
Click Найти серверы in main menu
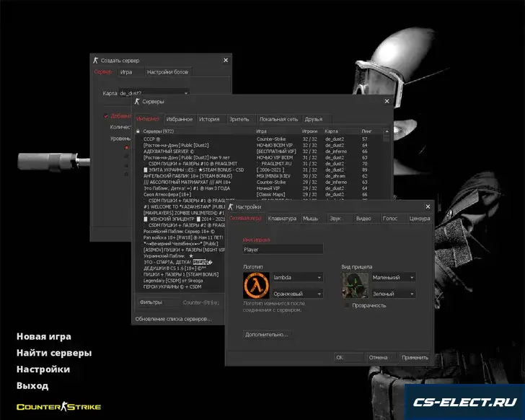click(x=54, y=353)
